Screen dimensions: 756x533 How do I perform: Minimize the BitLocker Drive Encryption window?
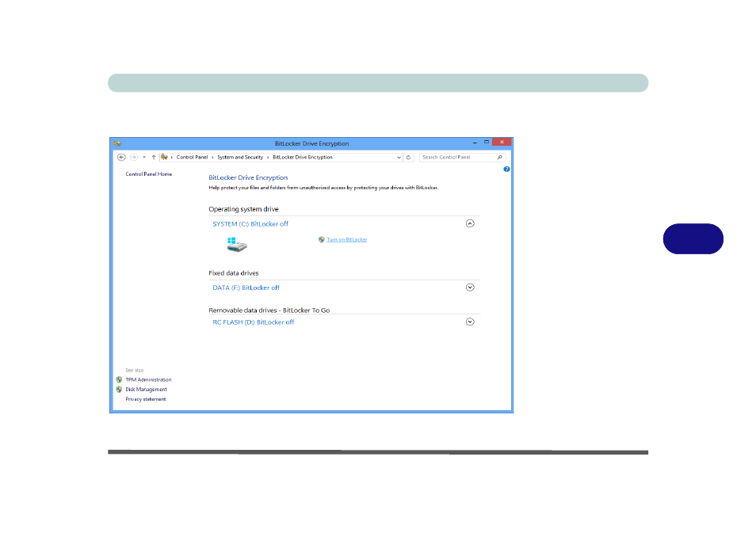click(475, 143)
